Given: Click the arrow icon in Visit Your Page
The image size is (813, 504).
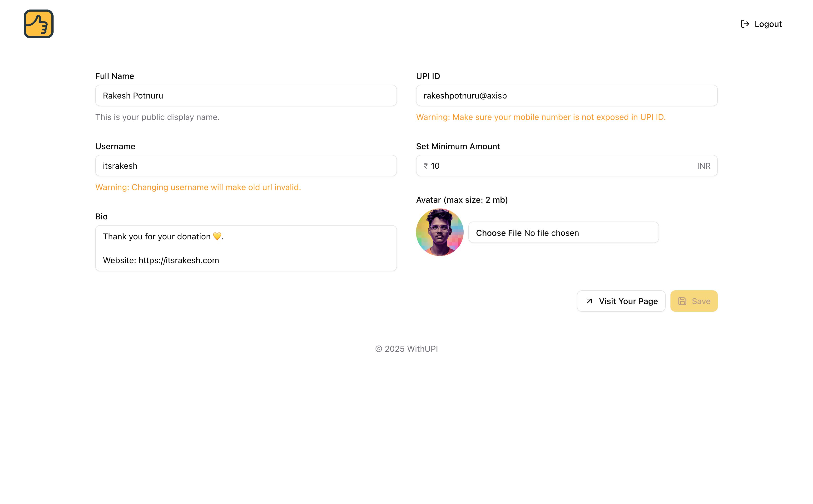Looking at the screenshot, I should click(589, 301).
